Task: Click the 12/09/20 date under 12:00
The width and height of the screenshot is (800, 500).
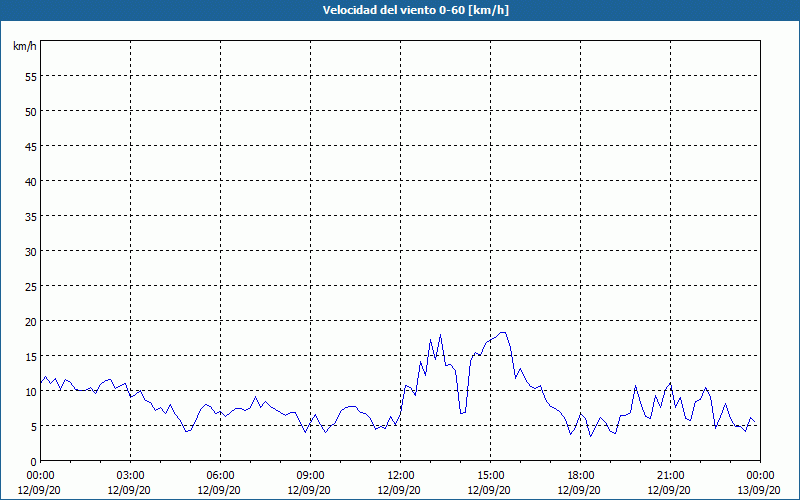Action: [x=399, y=490]
